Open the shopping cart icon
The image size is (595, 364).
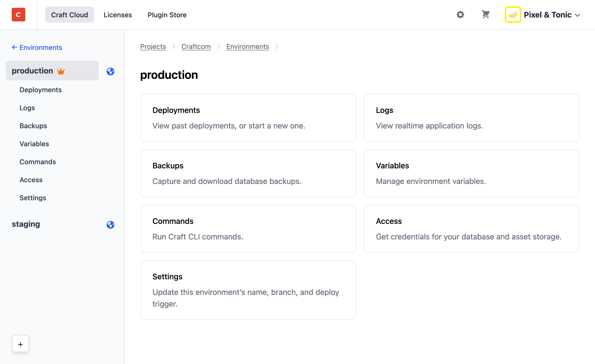(x=486, y=15)
